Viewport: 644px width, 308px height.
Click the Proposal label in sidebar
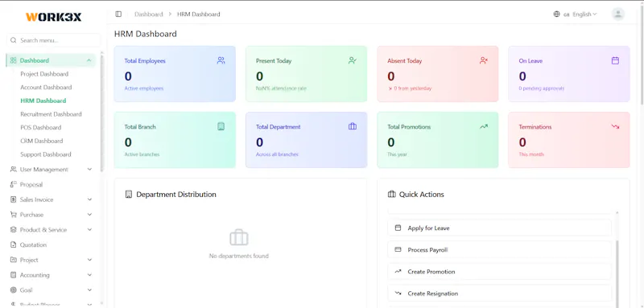[x=31, y=184]
